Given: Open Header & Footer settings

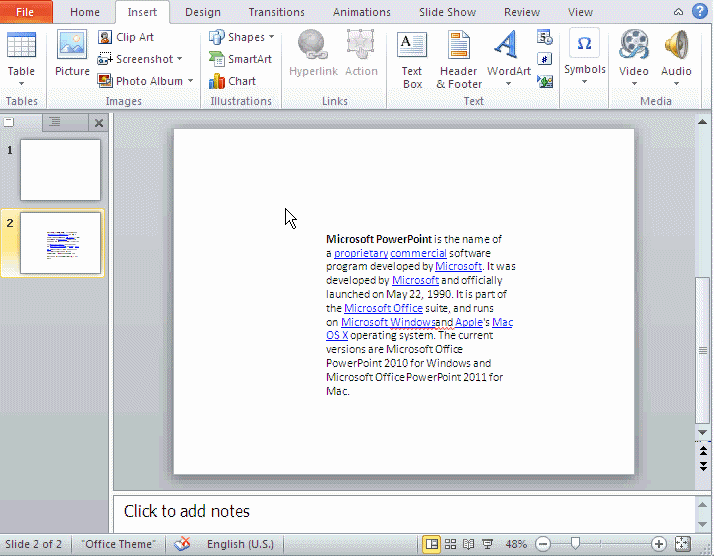Looking at the screenshot, I should [459, 59].
